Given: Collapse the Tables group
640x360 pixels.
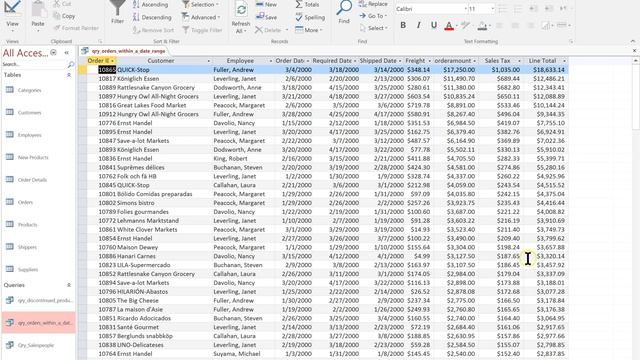Looking at the screenshot, I should coord(69,75).
